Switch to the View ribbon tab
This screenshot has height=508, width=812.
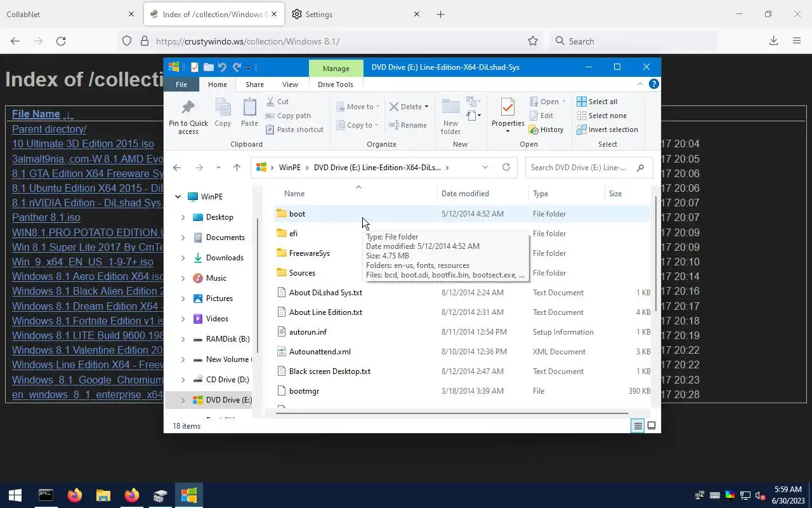(290, 84)
